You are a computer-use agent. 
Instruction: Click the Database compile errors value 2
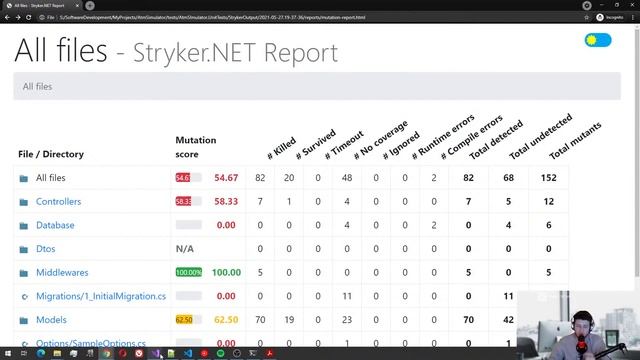(434, 225)
